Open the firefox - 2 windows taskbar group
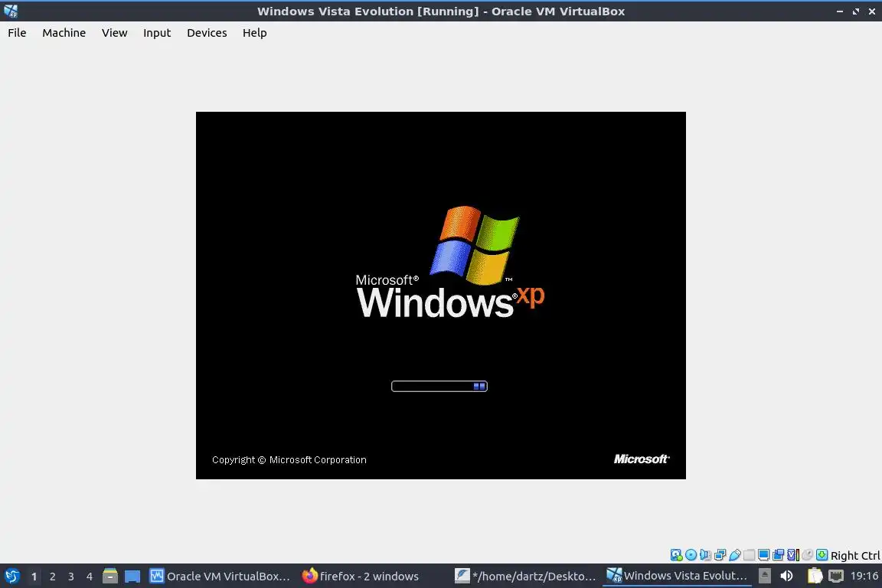Image resolution: width=882 pixels, height=588 pixels. click(361, 577)
